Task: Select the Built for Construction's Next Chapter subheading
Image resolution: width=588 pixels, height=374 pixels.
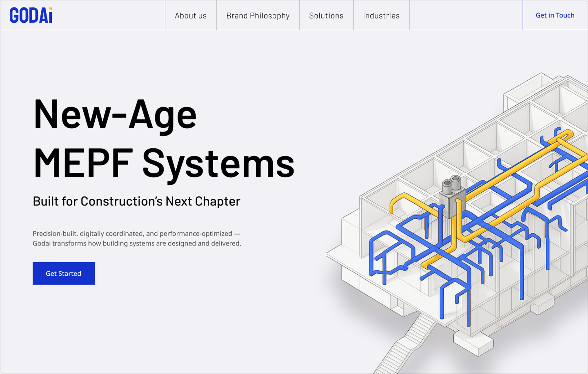Action: (x=136, y=202)
